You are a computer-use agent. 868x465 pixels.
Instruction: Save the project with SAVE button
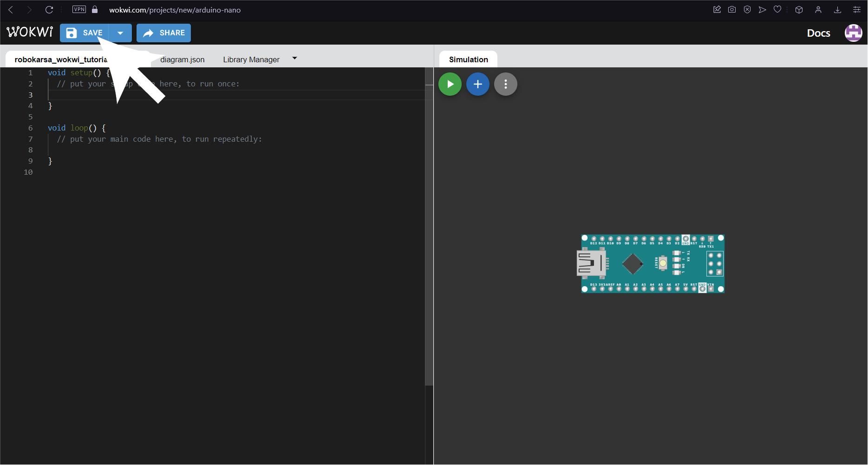click(x=84, y=33)
